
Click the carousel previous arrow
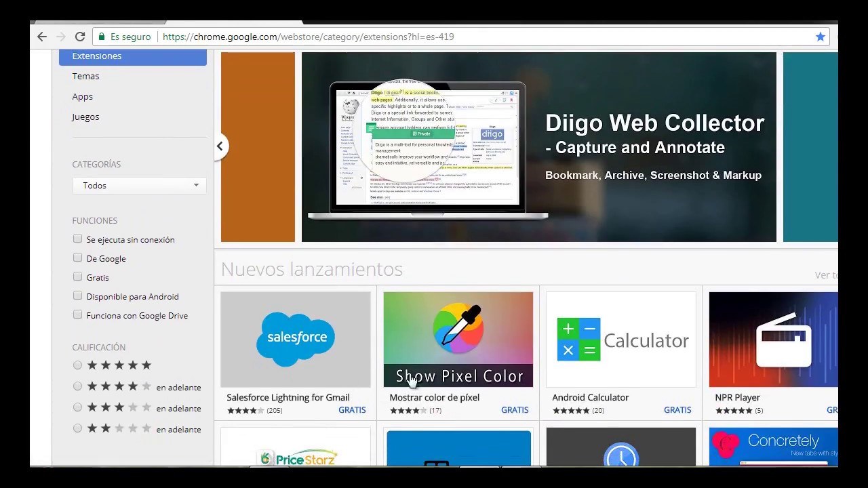click(220, 146)
